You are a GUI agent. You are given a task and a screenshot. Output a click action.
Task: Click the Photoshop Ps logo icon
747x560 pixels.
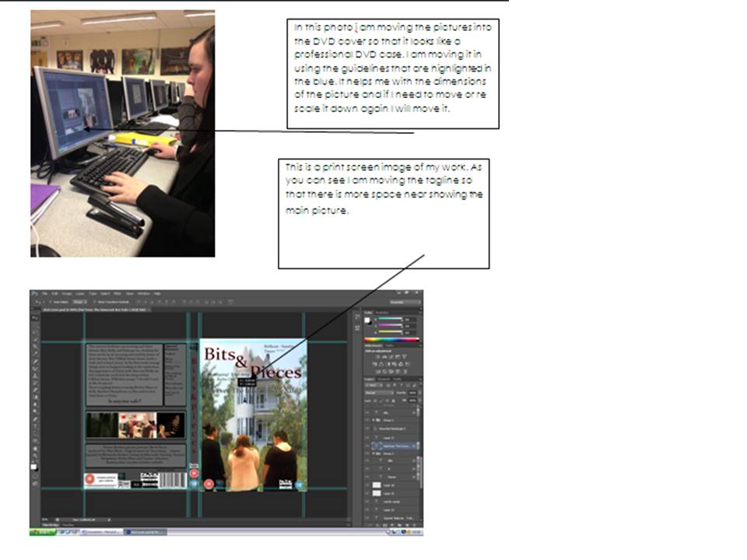[x=34, y=293]
